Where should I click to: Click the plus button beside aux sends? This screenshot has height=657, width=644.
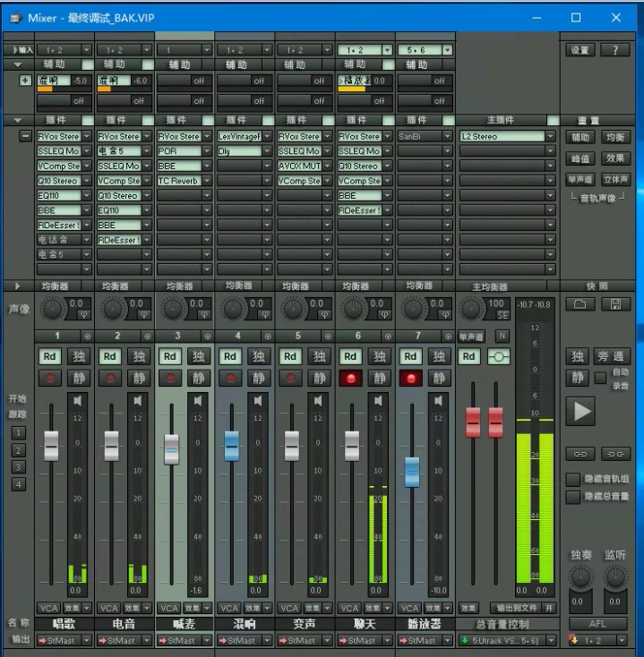point(26,80)
